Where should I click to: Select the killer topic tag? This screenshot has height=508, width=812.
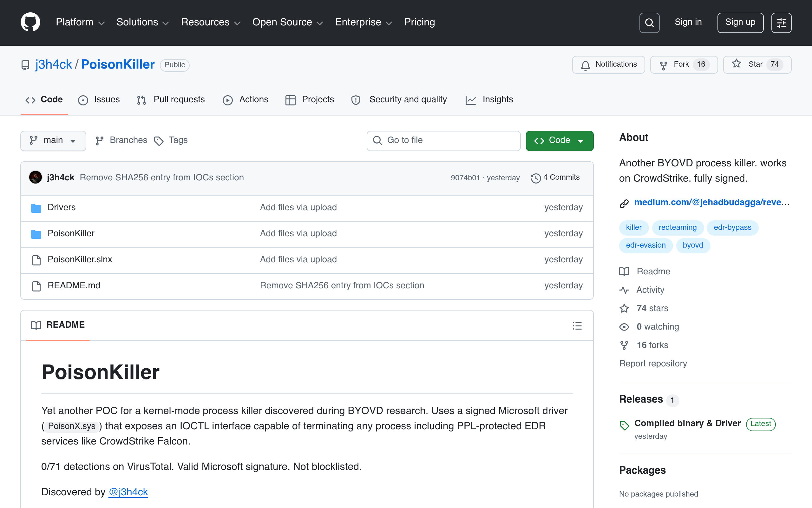click(633, 228)
